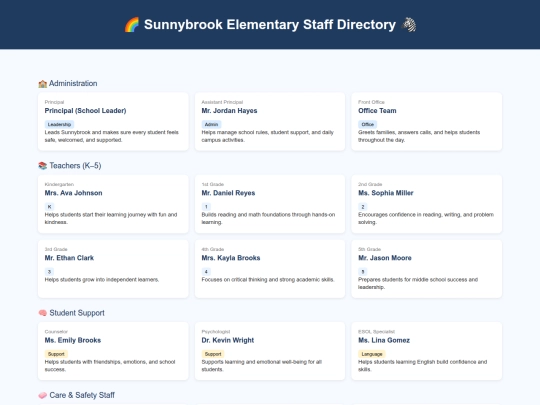540x405 pixels.
Task: Click the grade 5 badge
Action: 363,272
